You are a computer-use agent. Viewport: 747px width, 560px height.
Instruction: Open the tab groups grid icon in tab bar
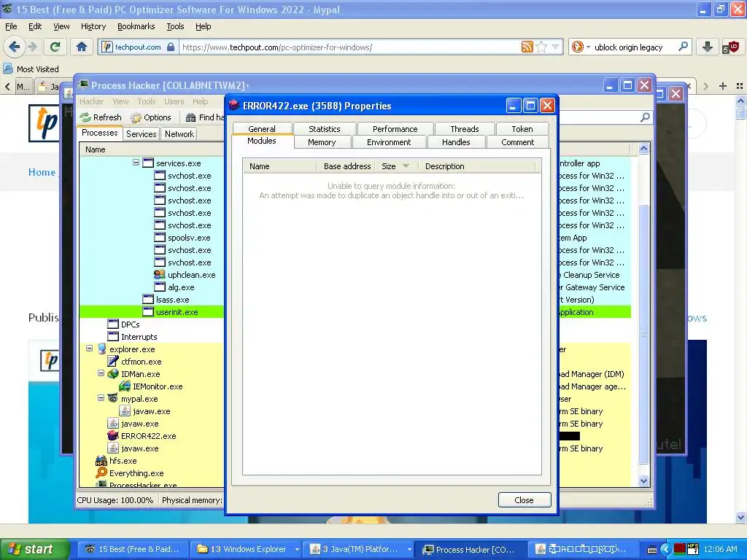coord(740,86)
